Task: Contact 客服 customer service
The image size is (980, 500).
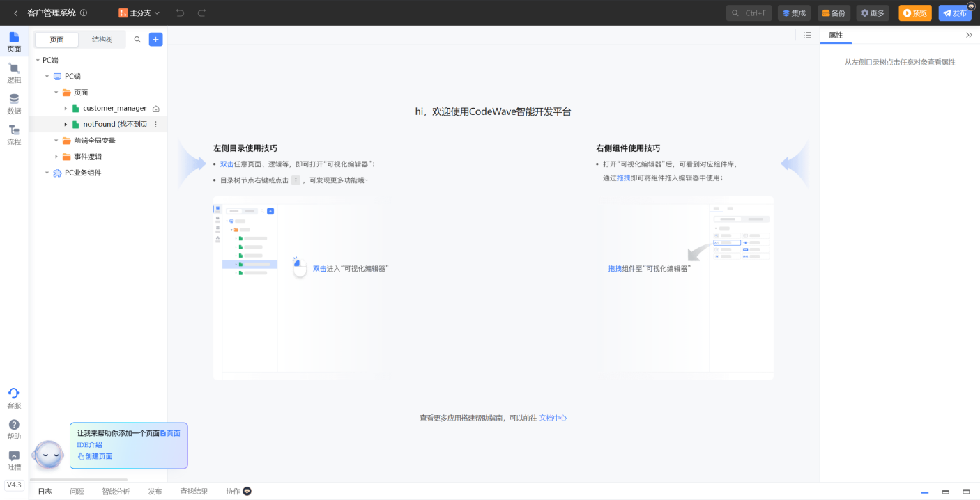Action: tap(14, 398)
